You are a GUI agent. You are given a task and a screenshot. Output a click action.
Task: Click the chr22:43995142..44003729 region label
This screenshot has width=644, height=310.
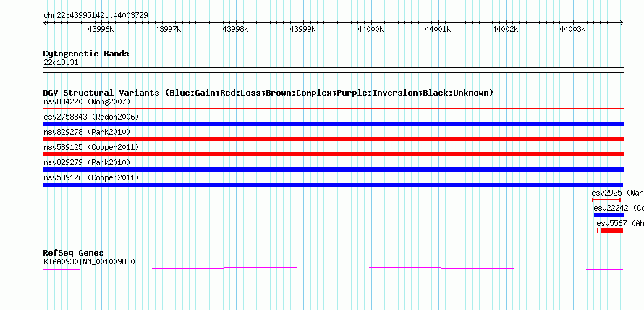[x=96, y=16]
